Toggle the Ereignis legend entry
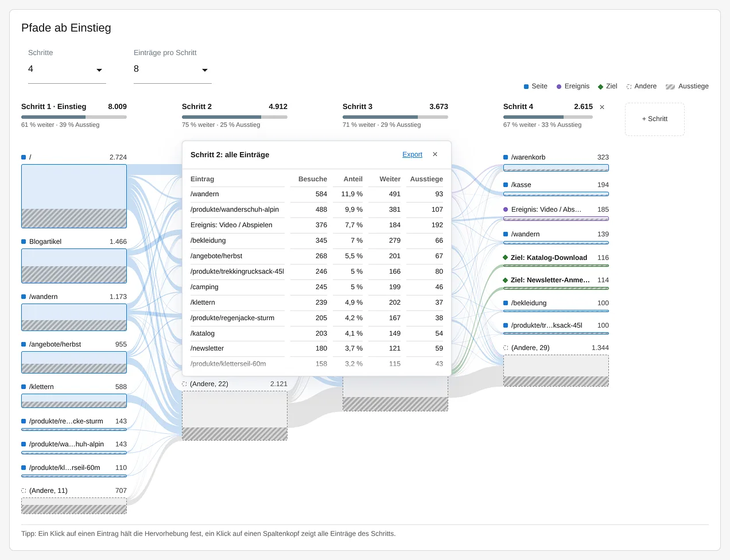The height and width of the screenshot is (560, 730). pos(573,86)
